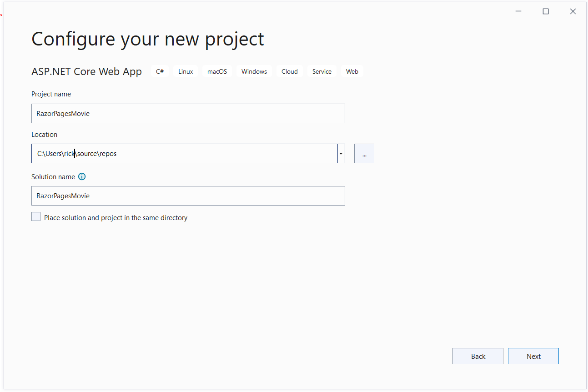This screenshot has height=392, width=588.
Task: Select the Solution name text field
Action: (188, 196)
